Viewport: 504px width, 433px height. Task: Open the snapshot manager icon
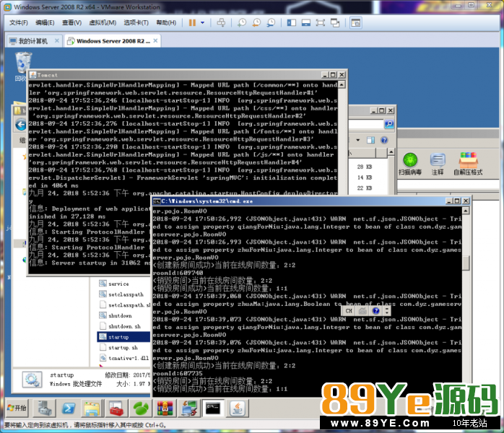coord(271,23)
